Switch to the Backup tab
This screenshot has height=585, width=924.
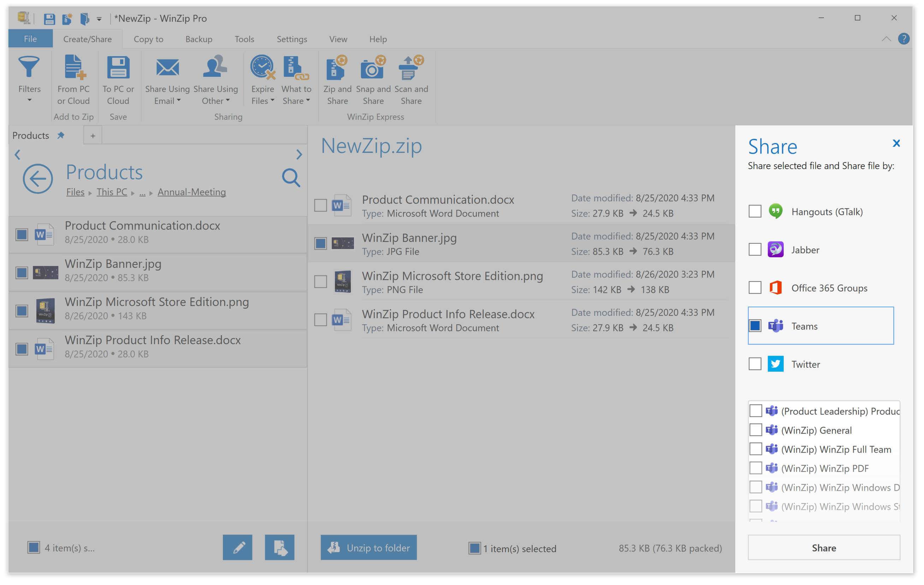point(199,39)
